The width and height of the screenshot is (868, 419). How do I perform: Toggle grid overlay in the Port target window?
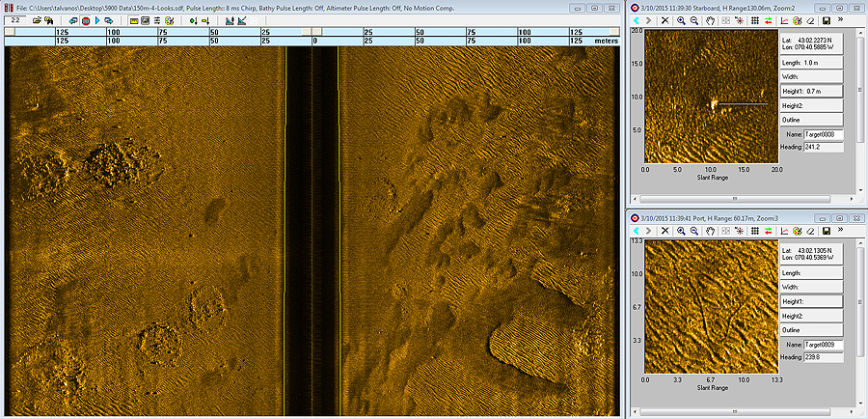click(754, 231)
